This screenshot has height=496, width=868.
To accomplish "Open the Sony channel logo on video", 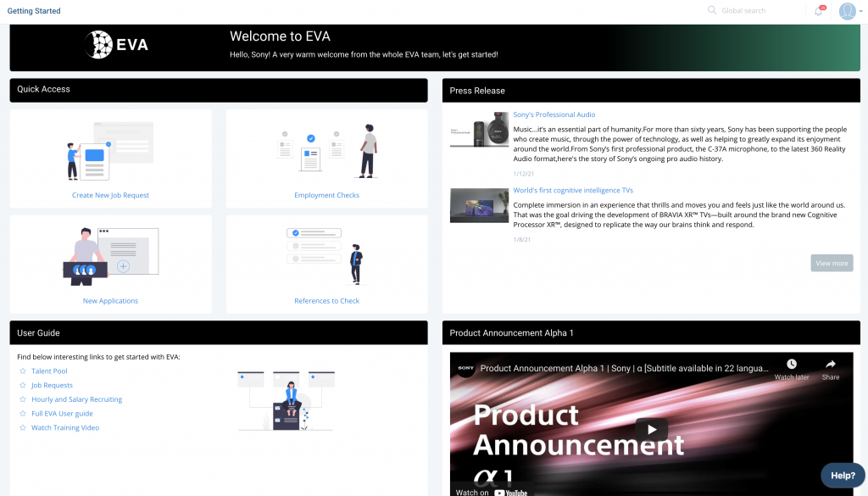I will pos(465,368).
